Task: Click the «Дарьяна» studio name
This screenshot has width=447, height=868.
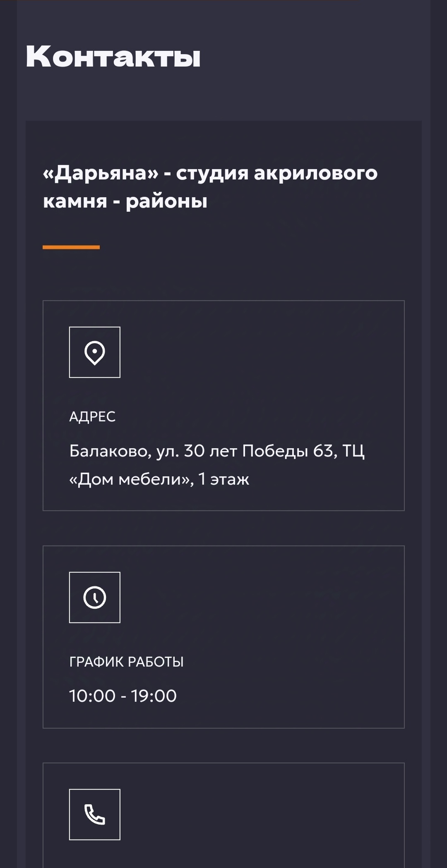Action: point(101,173)
